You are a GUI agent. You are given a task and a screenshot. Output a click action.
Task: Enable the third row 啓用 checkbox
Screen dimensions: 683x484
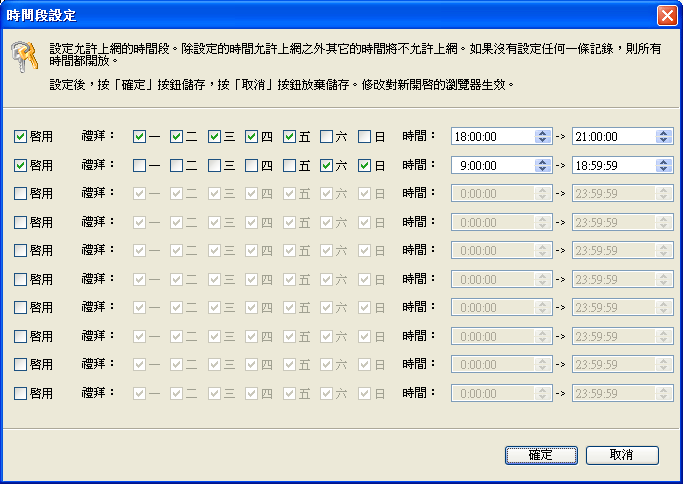[21, 193]
